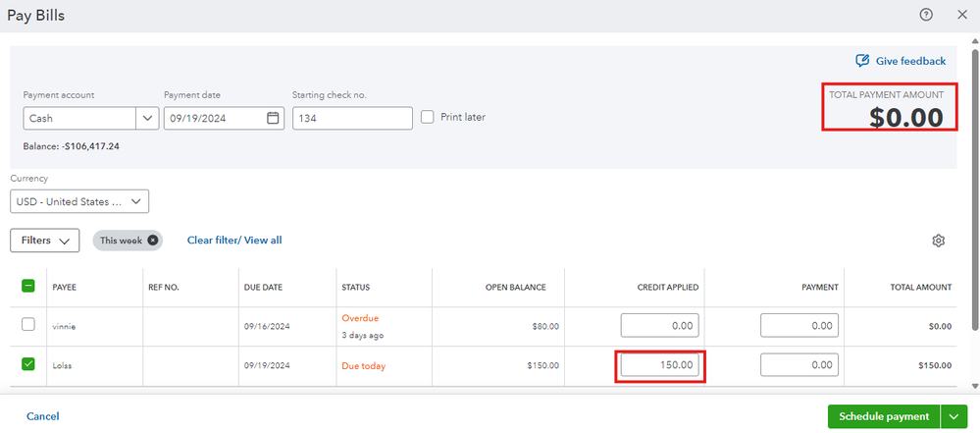Open table settings gear icon

click(x=939, y=241)
